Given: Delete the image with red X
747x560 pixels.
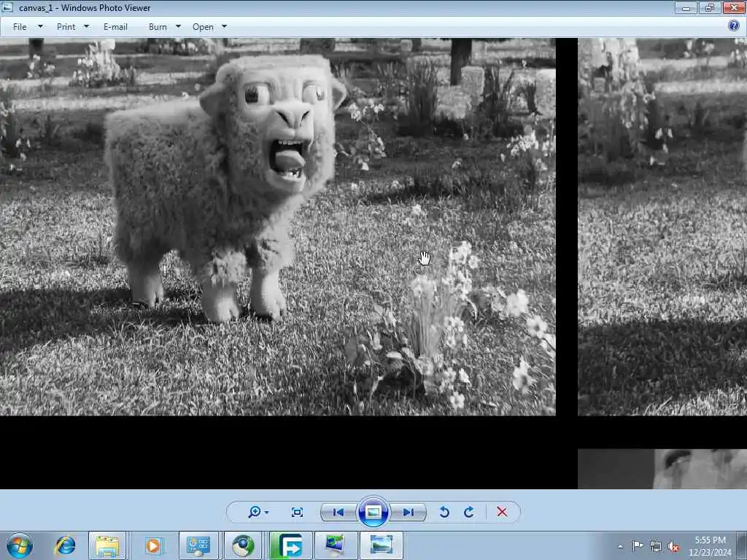Looking at the screenshot, I should [502, 512].
